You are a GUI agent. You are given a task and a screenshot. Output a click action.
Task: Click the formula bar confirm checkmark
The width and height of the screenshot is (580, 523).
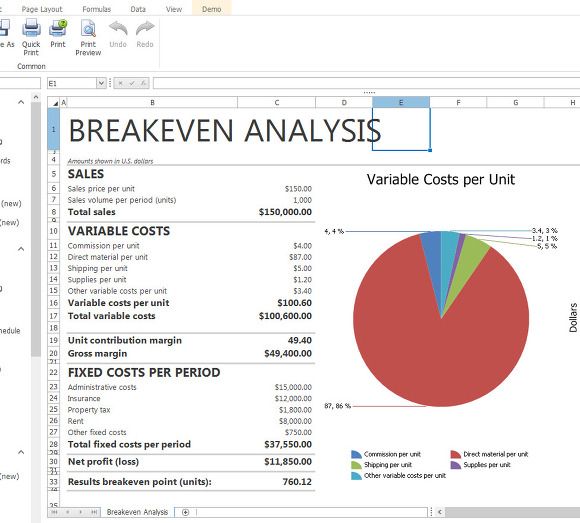pos(131,84)
